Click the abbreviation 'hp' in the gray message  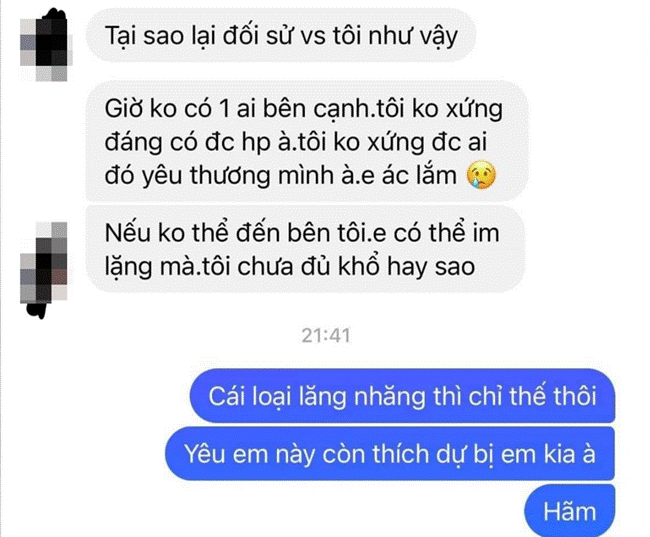(x=256, y=142)
